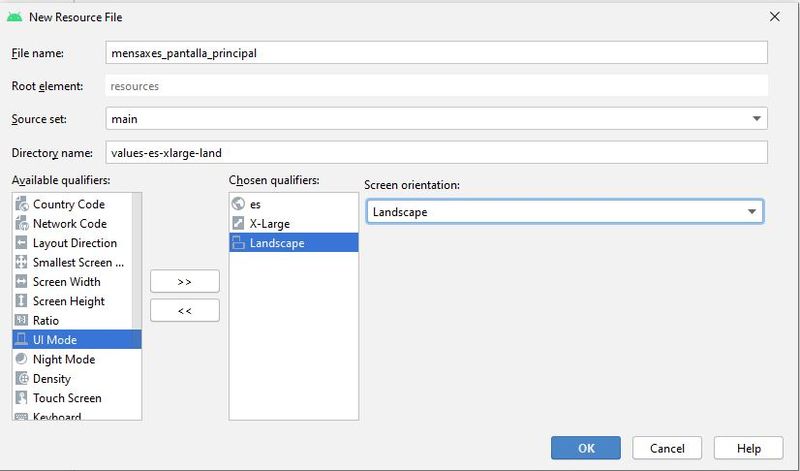800x471 pixels.
Task: Open the Source set dropdown arrow
Action: coord(756,119)
